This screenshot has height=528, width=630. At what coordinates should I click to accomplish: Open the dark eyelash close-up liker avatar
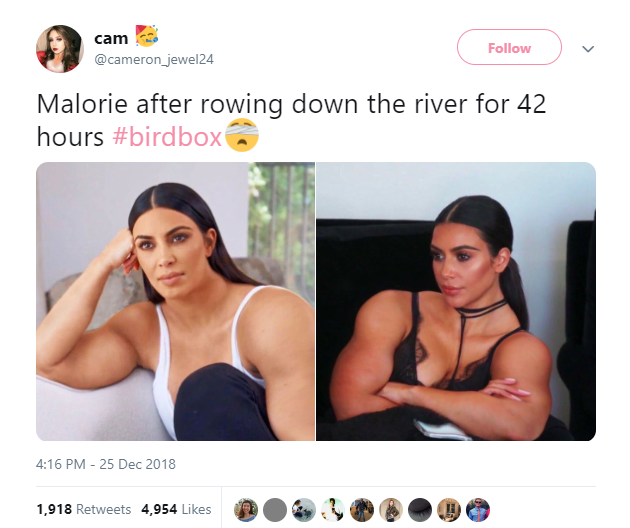(420, 510)
